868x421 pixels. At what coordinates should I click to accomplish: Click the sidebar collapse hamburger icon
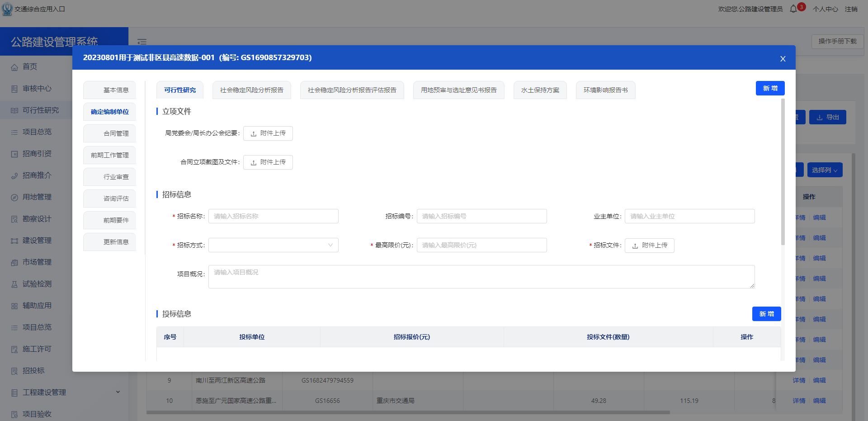pos(142,42)
